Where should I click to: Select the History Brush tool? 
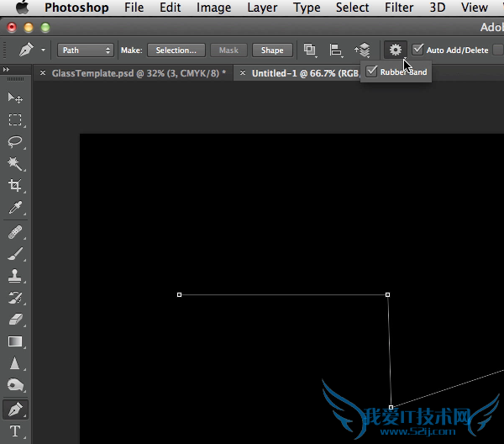(x=15, y=298)
